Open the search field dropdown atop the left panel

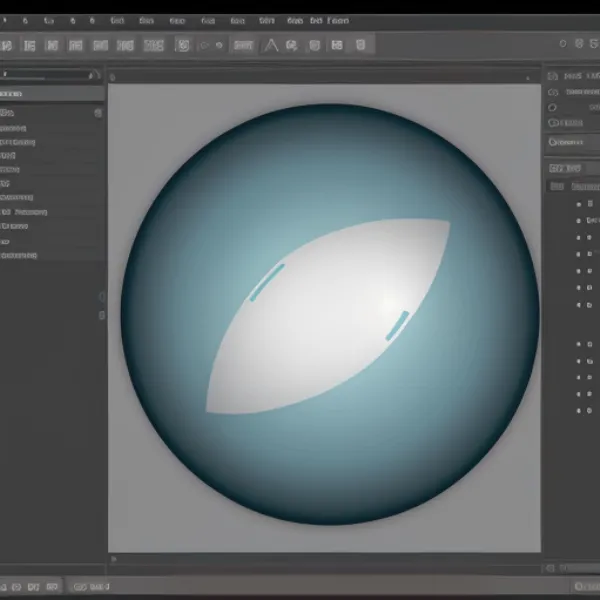(97, 74)
